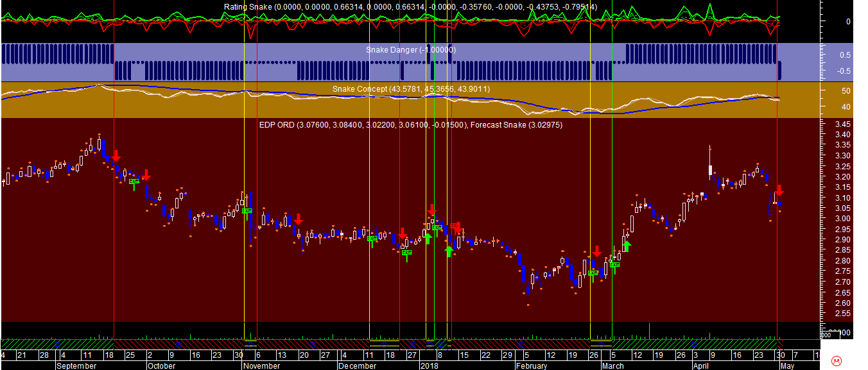868x370 pixels.
Task: Click the 2018 year label on the axis
Action: pos(430,366)
